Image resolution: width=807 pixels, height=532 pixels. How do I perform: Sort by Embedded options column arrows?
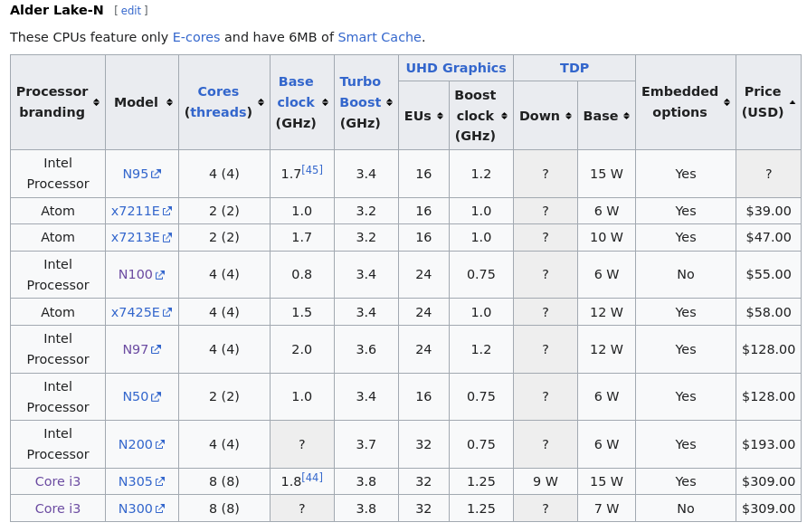pyautogui.click(x=726, y=102)
